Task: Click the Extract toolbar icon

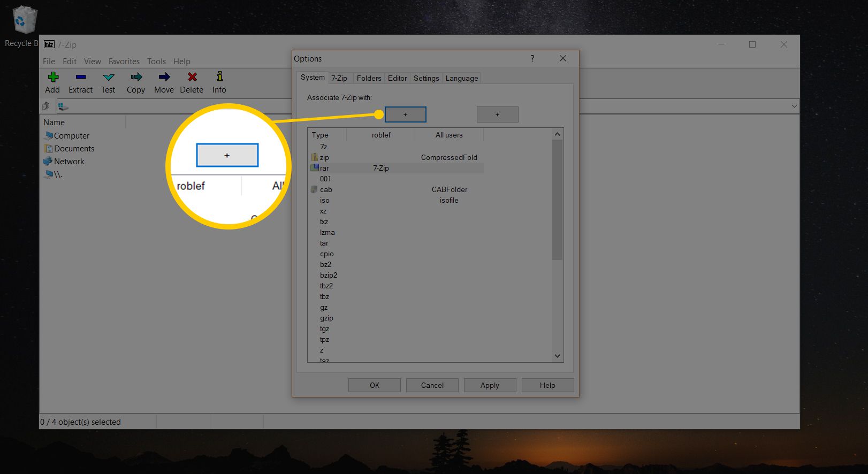Action: click(x=81, y=77)
